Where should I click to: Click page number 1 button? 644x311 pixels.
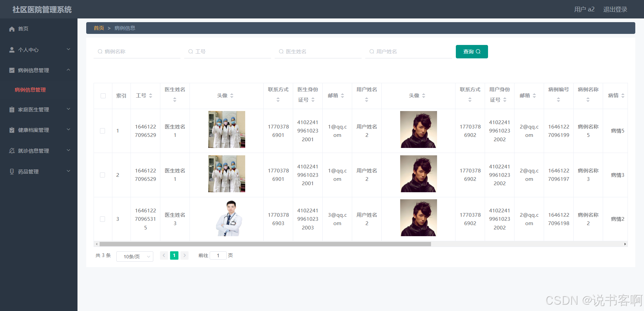coord(174,255)
